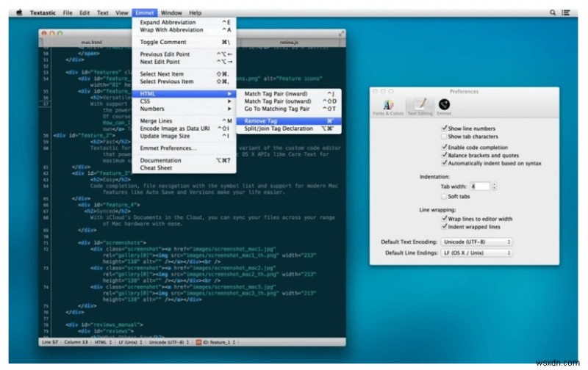Choose Encode Image as Data URI

[x=184, y=128]
